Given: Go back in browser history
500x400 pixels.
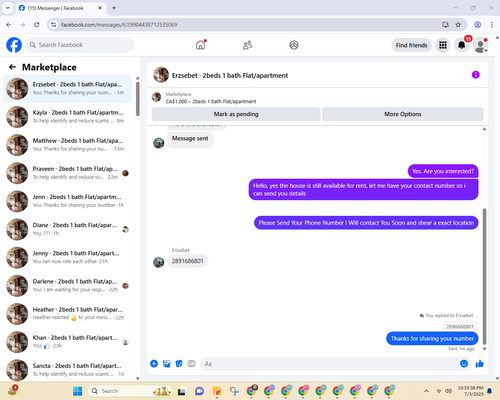Looking at the screenshot, I should (9, 25).
